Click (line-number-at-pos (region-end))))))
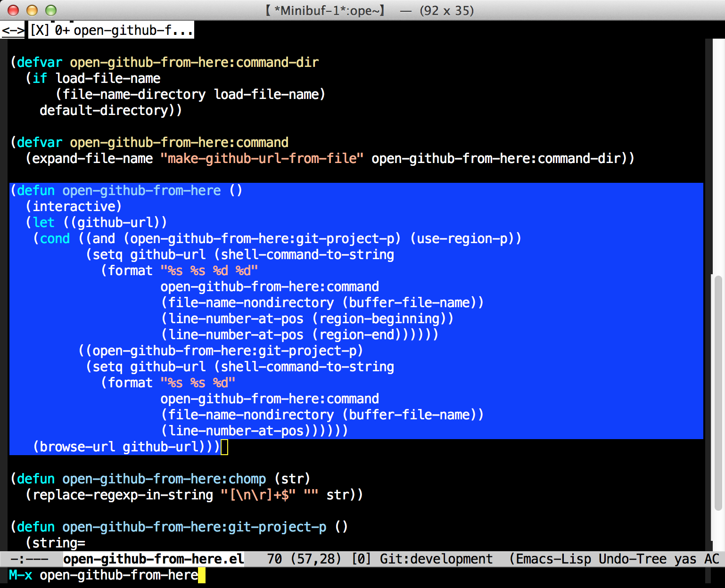The image size is (725, 588). 300,335
